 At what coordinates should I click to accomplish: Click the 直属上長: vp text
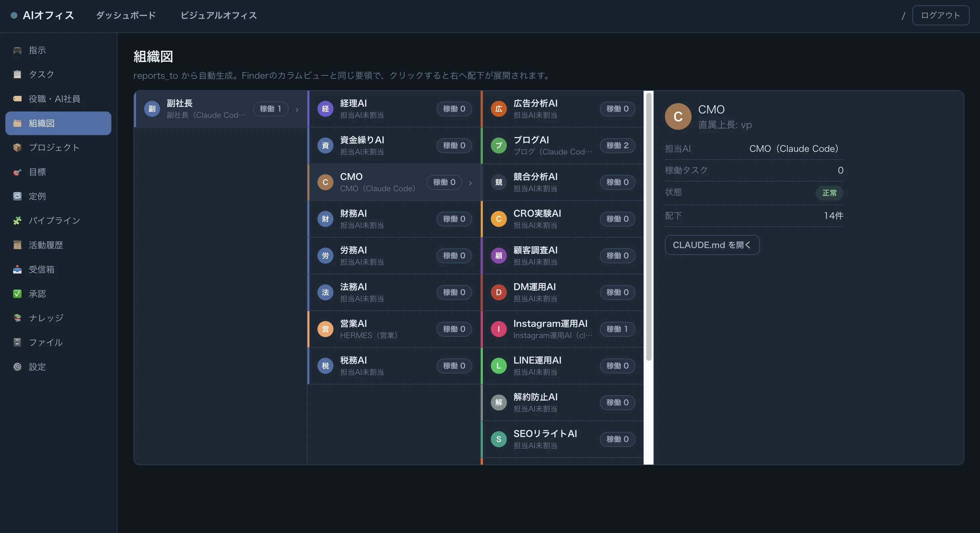click(725, 125)
